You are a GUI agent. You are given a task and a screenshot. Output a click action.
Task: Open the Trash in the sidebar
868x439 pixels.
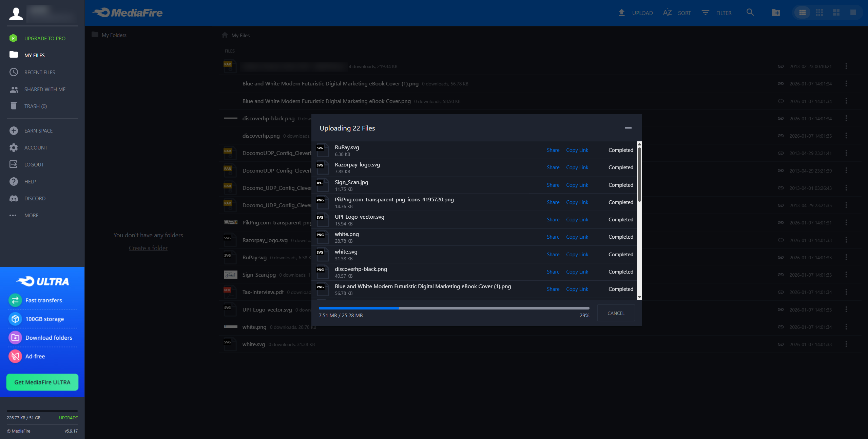pos(35,106)
